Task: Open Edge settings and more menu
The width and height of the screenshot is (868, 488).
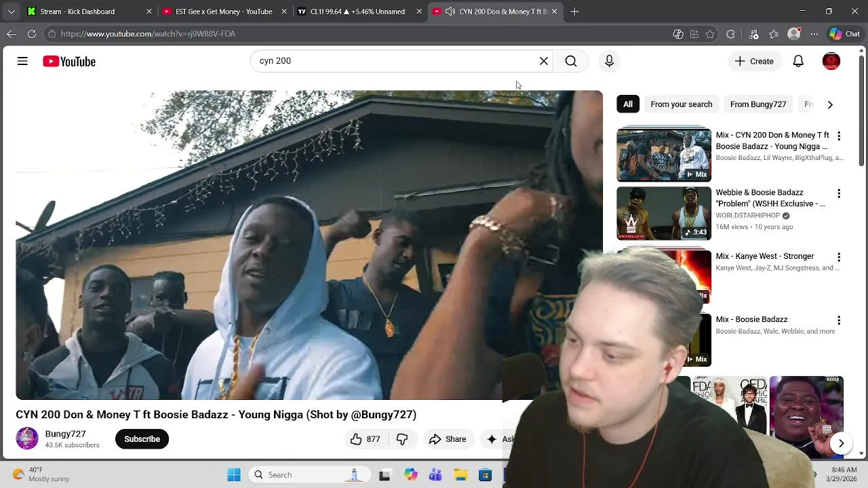Action: click(814, 34)
